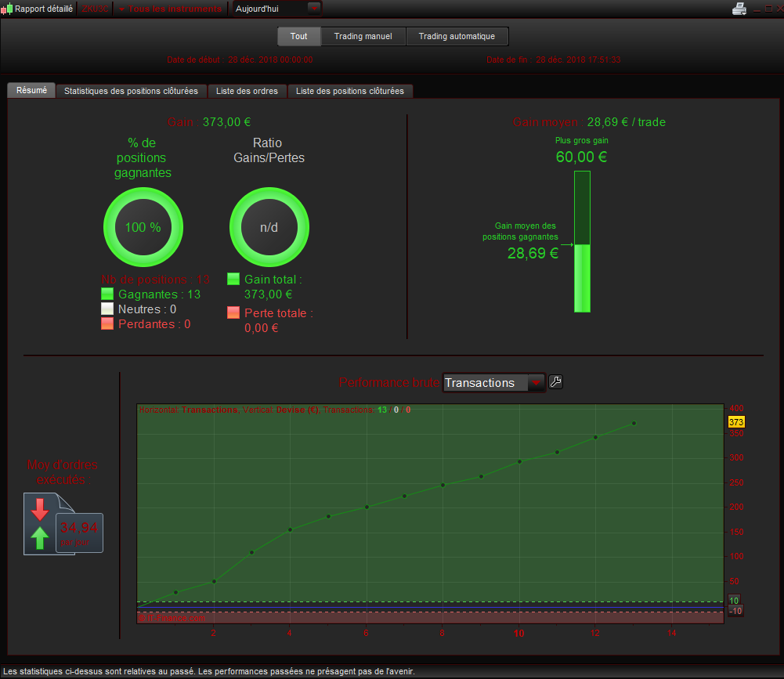Open Liste des positions clôturées tab
This screenshot has width=784, height=679.
pos(350,91)
